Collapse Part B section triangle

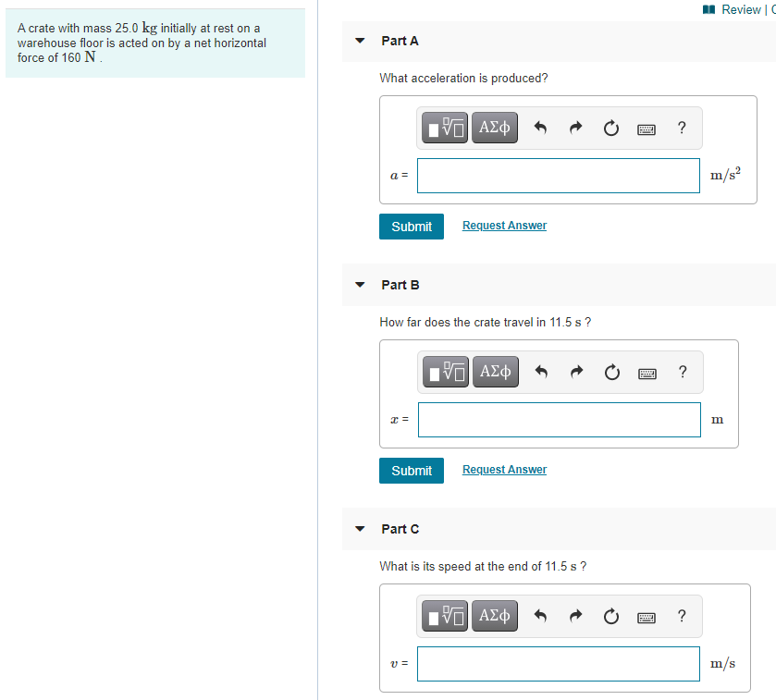point(360,285)
